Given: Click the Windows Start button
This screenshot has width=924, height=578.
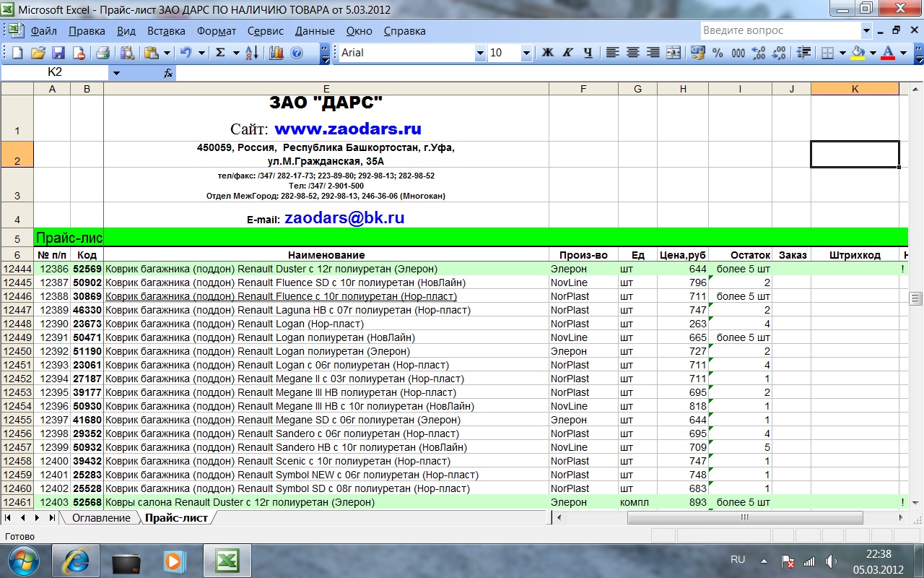Looking at the screenshot, I should (23, 560).
